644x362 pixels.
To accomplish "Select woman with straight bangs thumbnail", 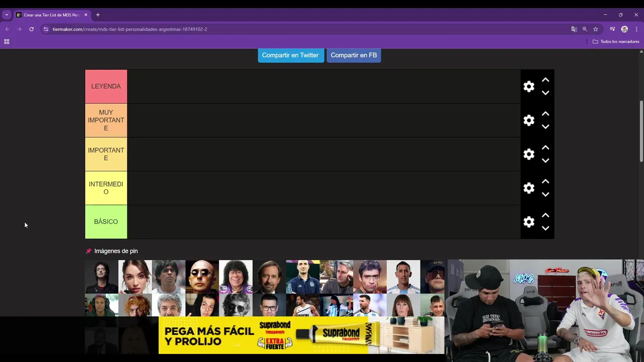I will point(403,305).
